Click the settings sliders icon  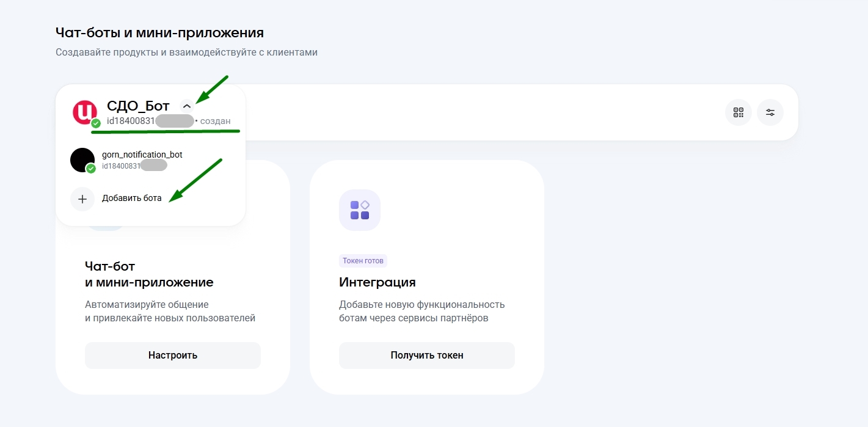(770, 112)
